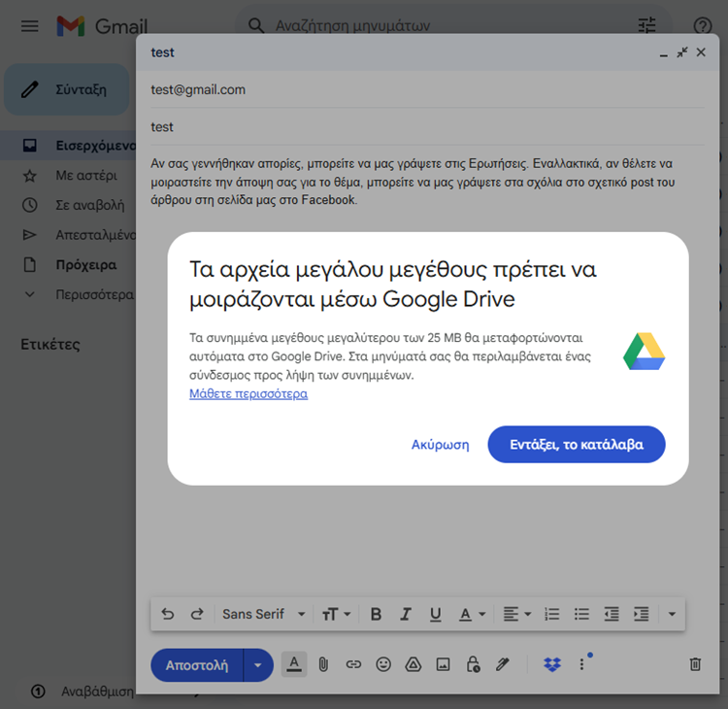Click the Σύνταξη compose button
Image resolution: width=728 pixels, height=709 pixels.
[x=66, y=89]
